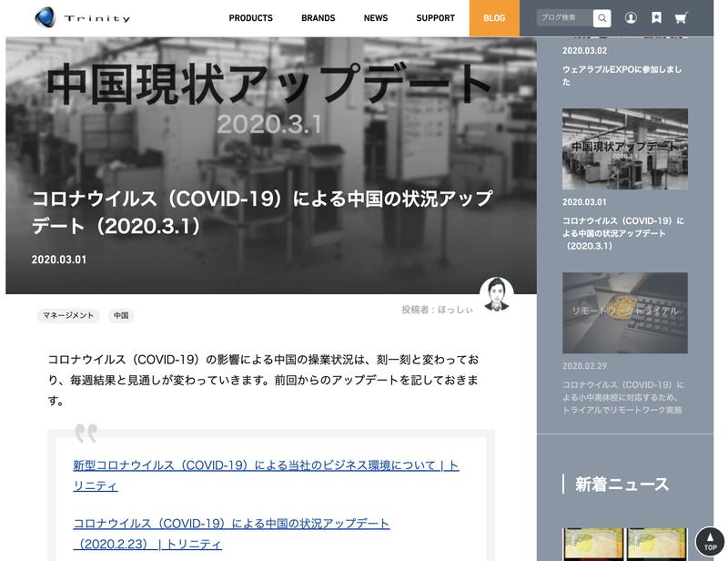Open the user account icon
Image resolution: width=728 pixels, height=561 pixels.
[x=630, y=16]
